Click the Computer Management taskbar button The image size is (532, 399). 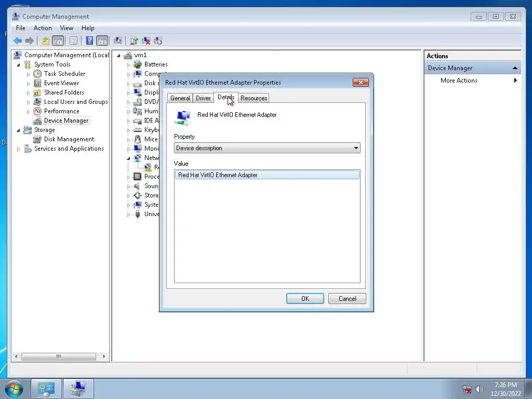click(78, 389)
